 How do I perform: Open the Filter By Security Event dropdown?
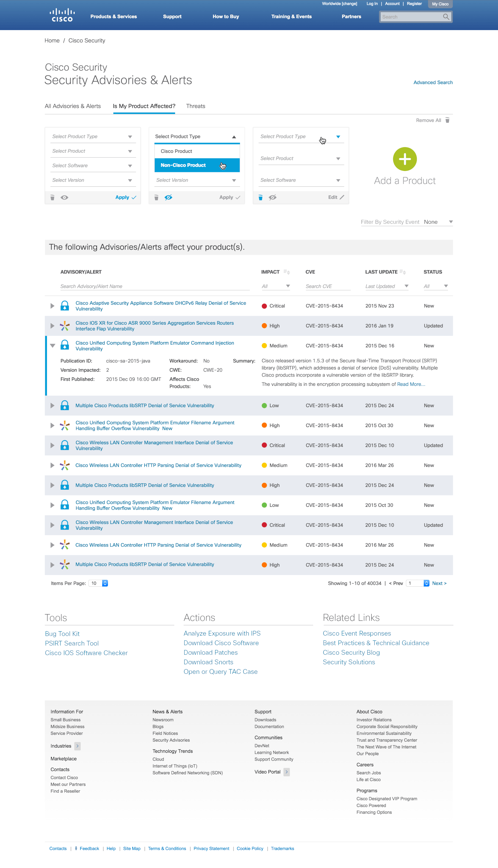click(x=438, y=222)
